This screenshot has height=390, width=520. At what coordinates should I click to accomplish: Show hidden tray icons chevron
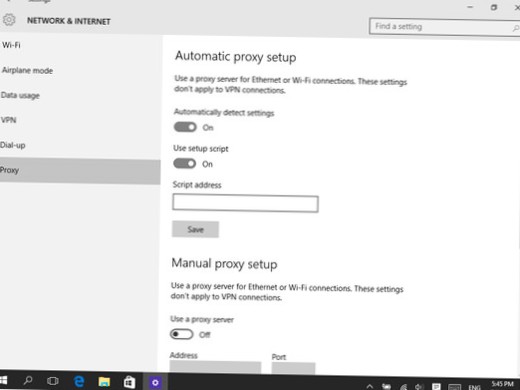coord(370,387)
